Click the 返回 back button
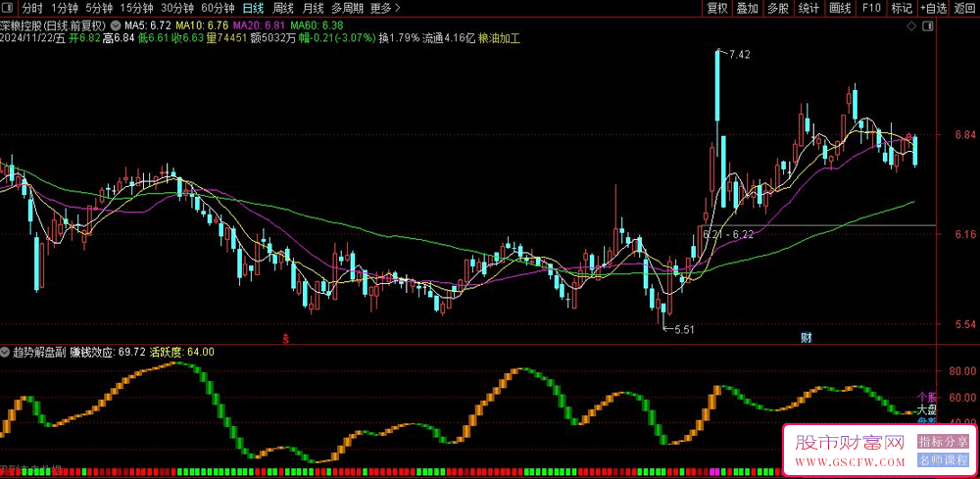The width and height of the screenshot is (980, 479). coord(965,8)
